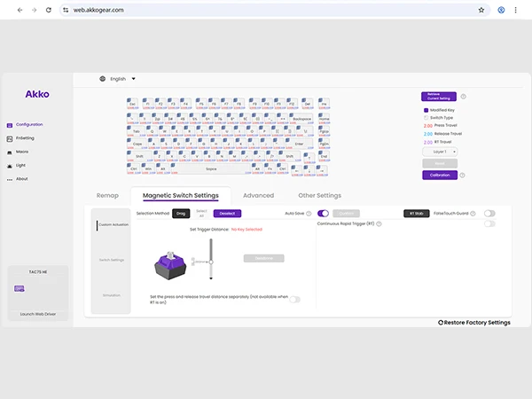The height and width of the screenshot is (399, 532).
Task: Select the F1 key on keyboard layout
Action: point(147,104)
